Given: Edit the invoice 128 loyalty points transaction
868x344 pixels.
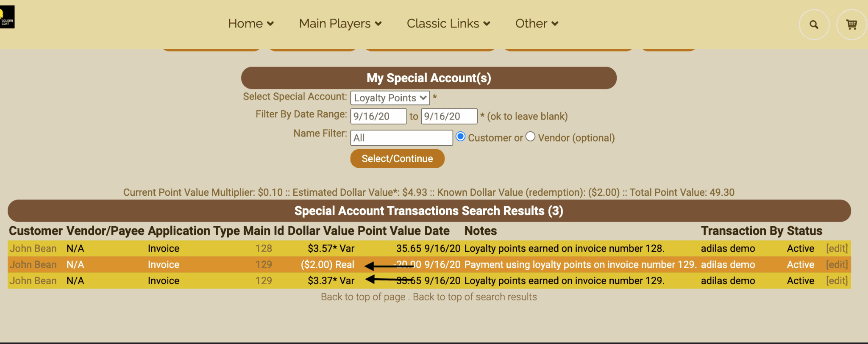Looking at the screenshot, I should 837,249.
